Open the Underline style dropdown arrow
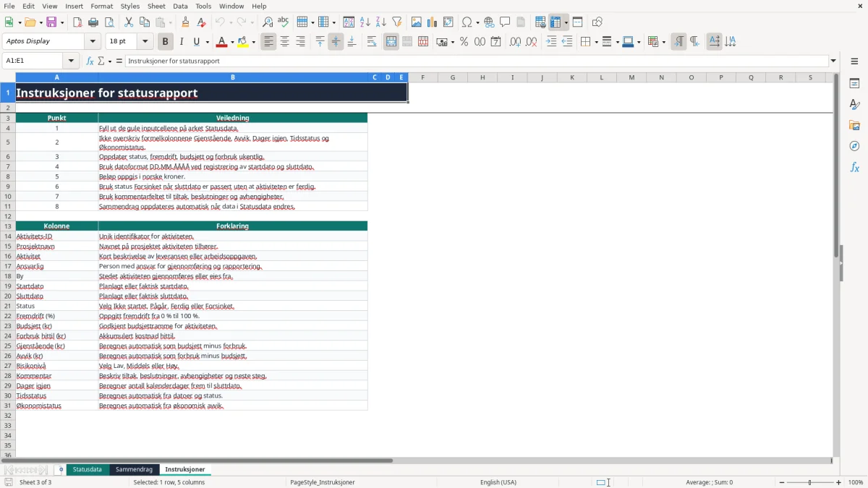 pyautogui.click(x=207, y=42)
